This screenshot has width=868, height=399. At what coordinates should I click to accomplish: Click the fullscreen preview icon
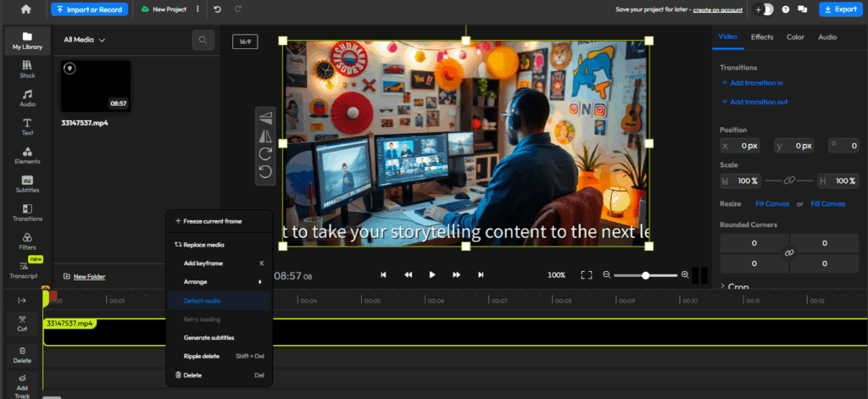[586, 275]
